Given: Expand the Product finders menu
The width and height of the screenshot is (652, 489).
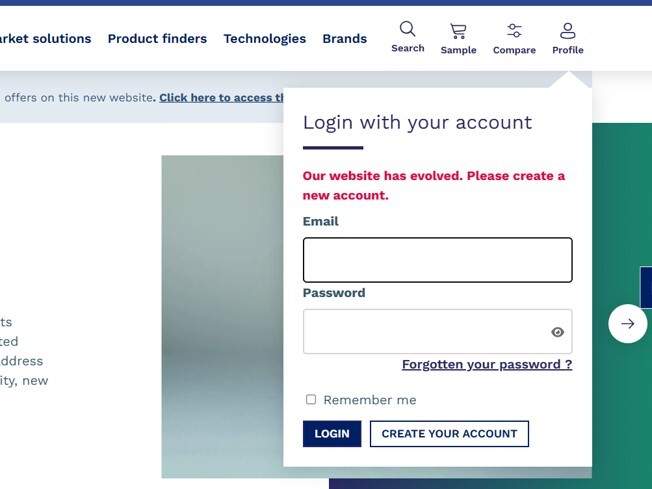Looking at the screenshot, I should (x=157, y=39).
